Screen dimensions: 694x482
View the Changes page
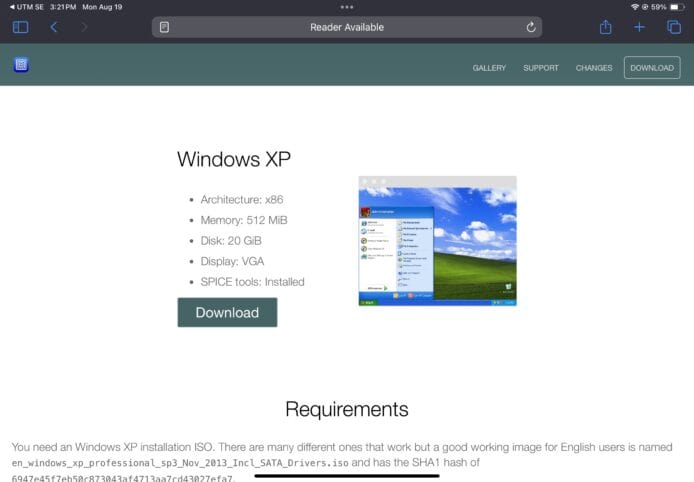coord(594,68)
